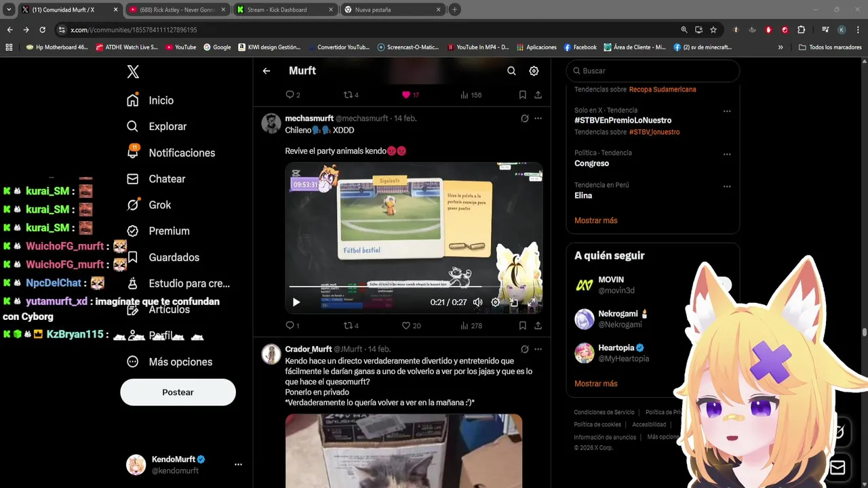The width and height of the screenshot is (868, 488).
Task: Open mechasmurft profile avatar
Action: click(271, 123)
